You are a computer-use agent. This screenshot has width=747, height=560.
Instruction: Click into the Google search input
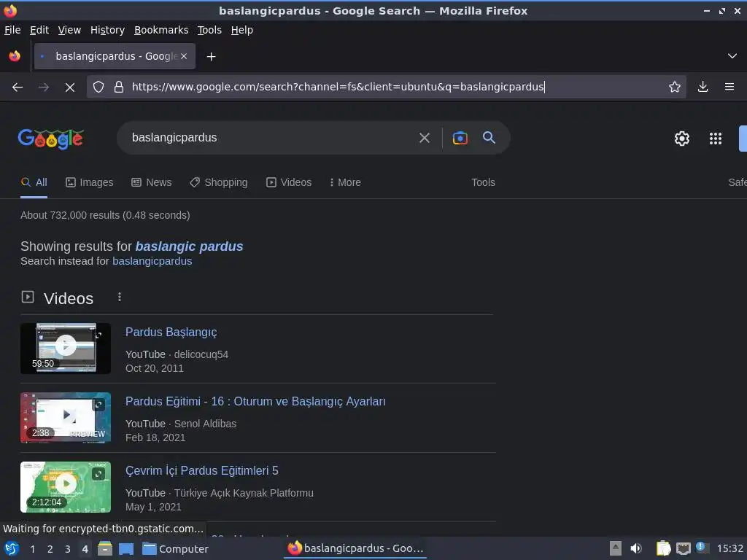[x=271, y=138]
